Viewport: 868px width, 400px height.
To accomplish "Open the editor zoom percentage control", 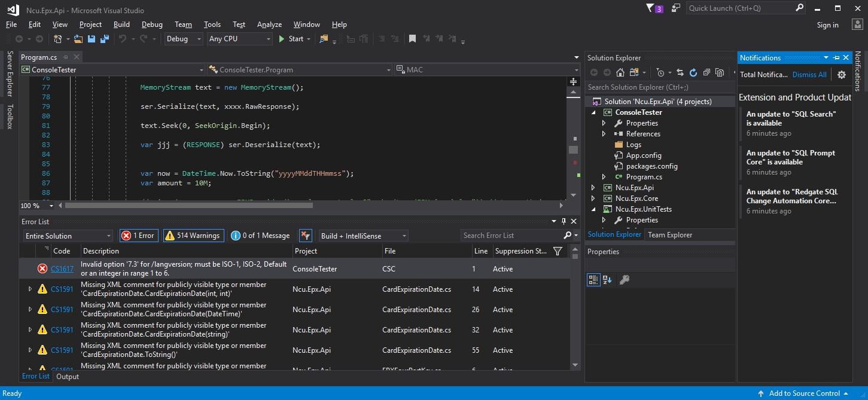I will [x=37, y=206].
